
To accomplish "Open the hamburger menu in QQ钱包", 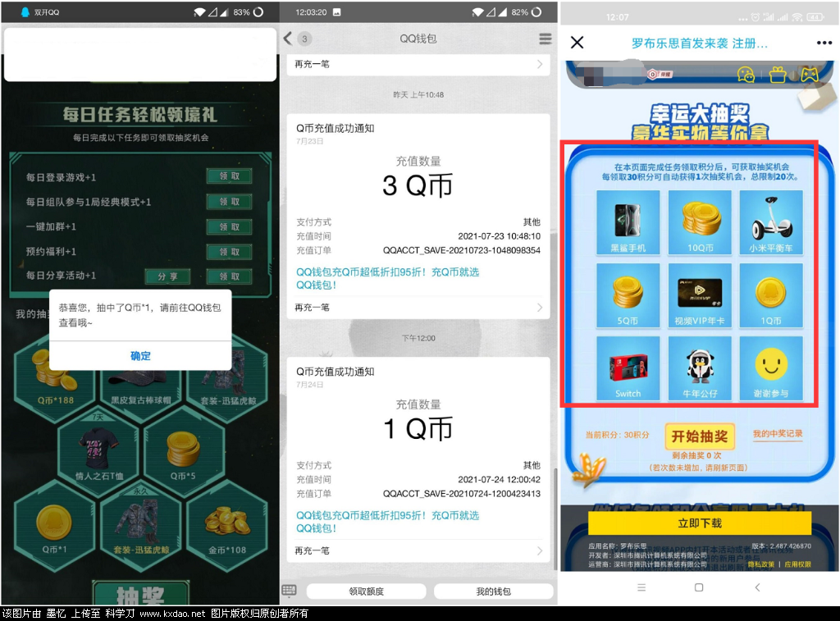I will [x=546, y=39].
